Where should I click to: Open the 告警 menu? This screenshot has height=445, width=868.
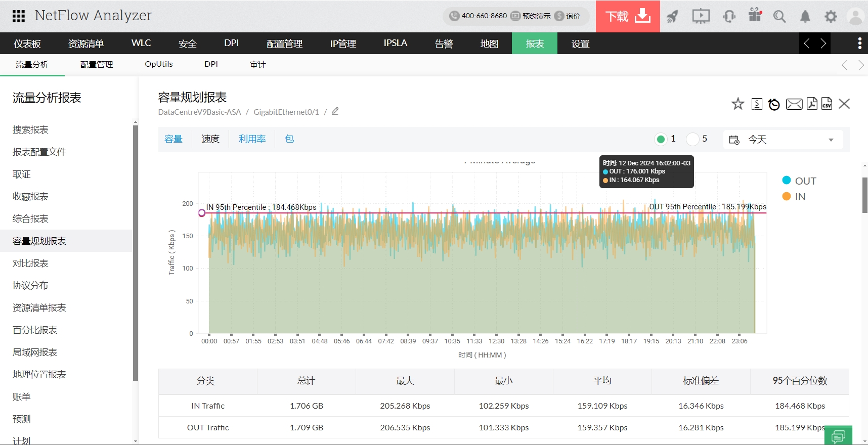coord(444,43)
